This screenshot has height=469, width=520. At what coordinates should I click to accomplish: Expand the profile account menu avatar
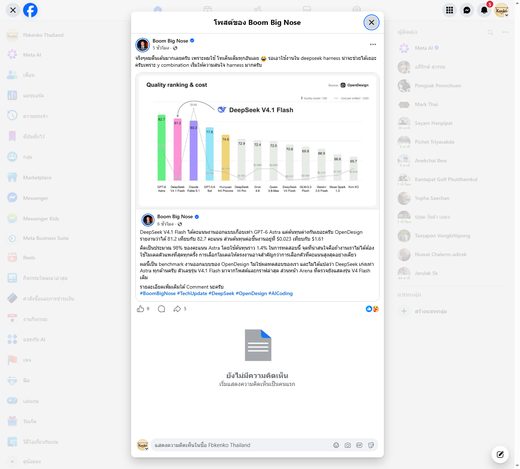click(501, 10)
